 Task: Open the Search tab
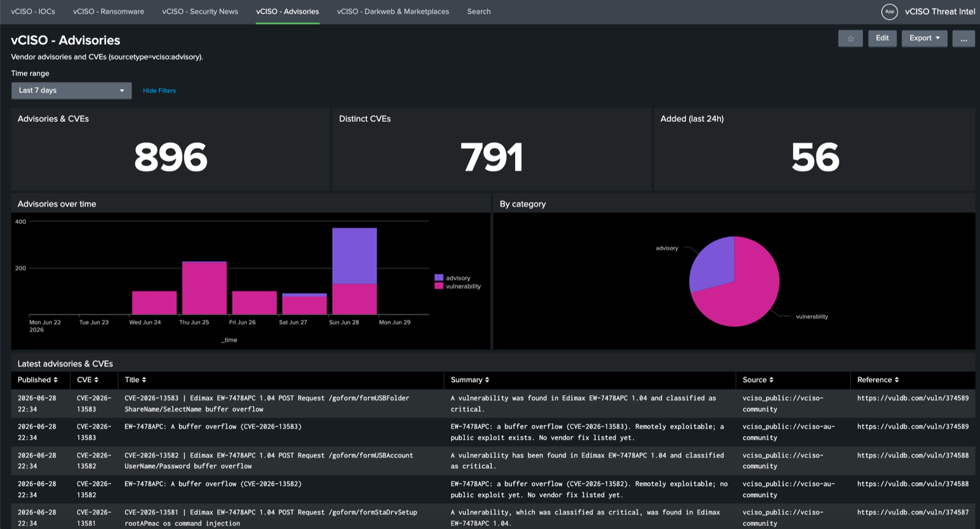[479, 12]
